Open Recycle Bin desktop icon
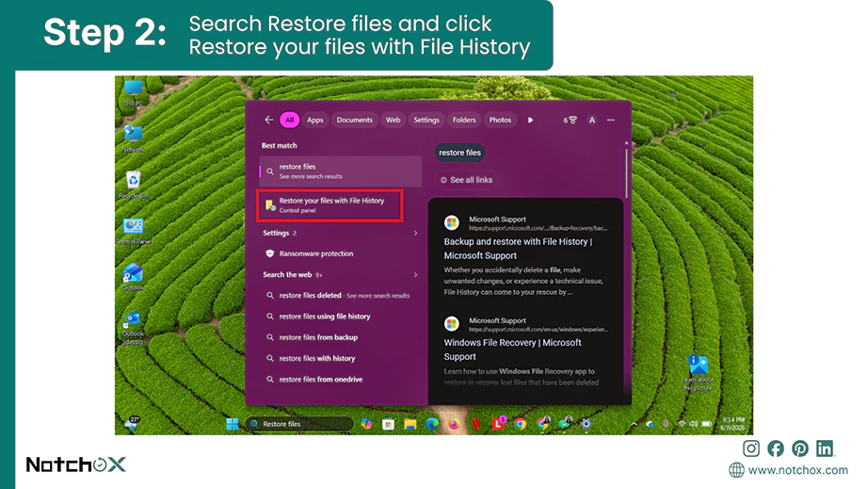 [133, 185]
